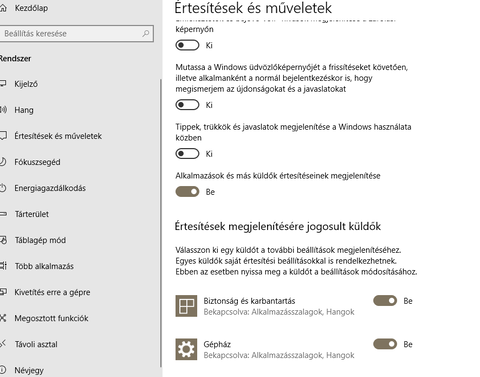
Task: Open Hang settings
Action: pyautogui.click(x=24, y=110)
